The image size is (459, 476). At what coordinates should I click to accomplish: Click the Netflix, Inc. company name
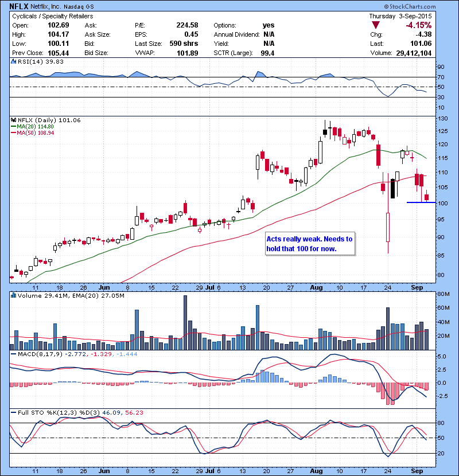coord(45,6)
